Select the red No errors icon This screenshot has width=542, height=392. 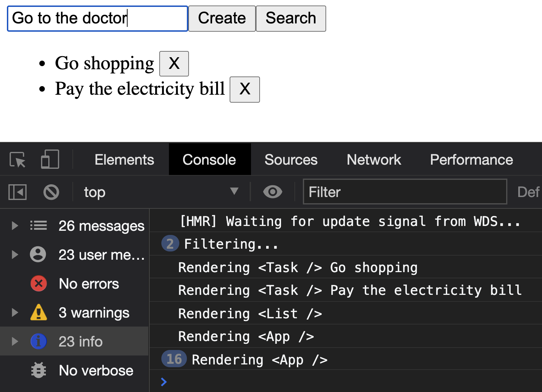(39, 283)
